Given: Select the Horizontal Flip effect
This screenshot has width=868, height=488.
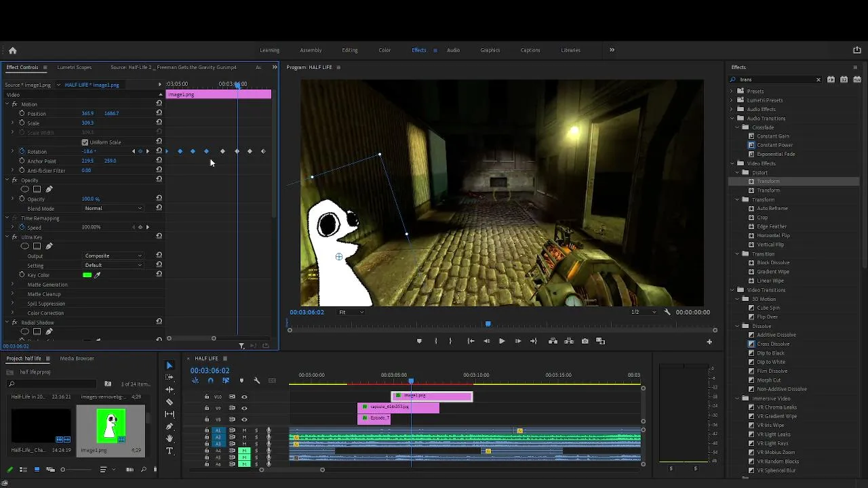Looking at the screenshot, I should [773, 236].
